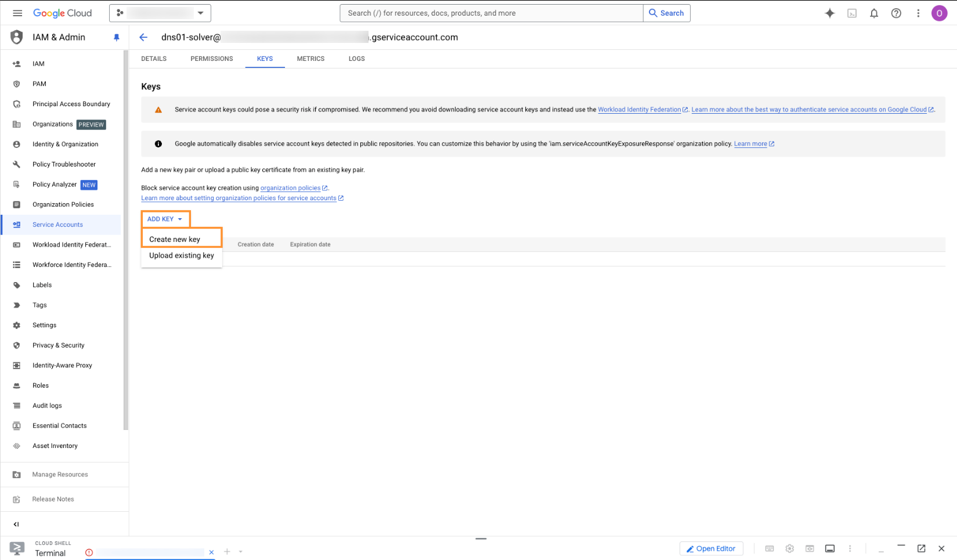
Task: Collapse the left sidebar navigation
Action: click(16, 524)
